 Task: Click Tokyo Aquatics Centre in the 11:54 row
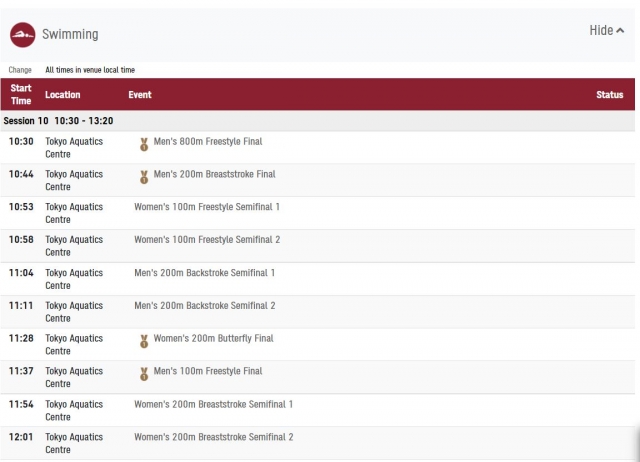[74, 411]
